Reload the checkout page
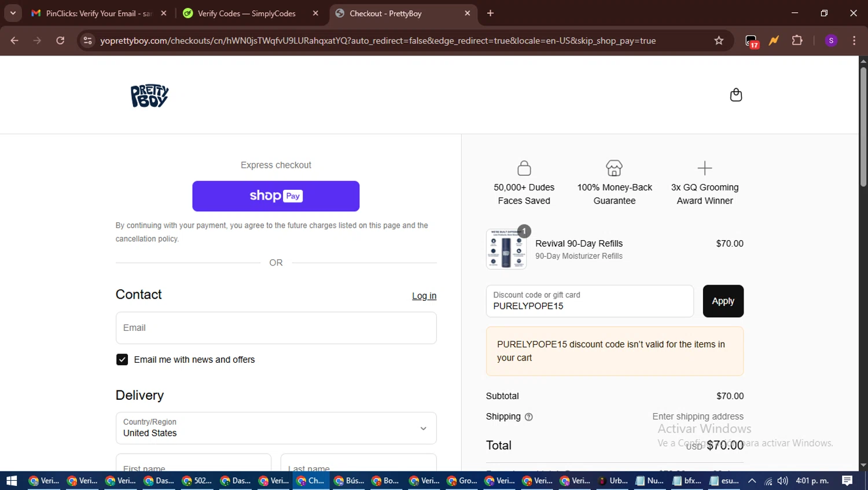 point(60,40)
